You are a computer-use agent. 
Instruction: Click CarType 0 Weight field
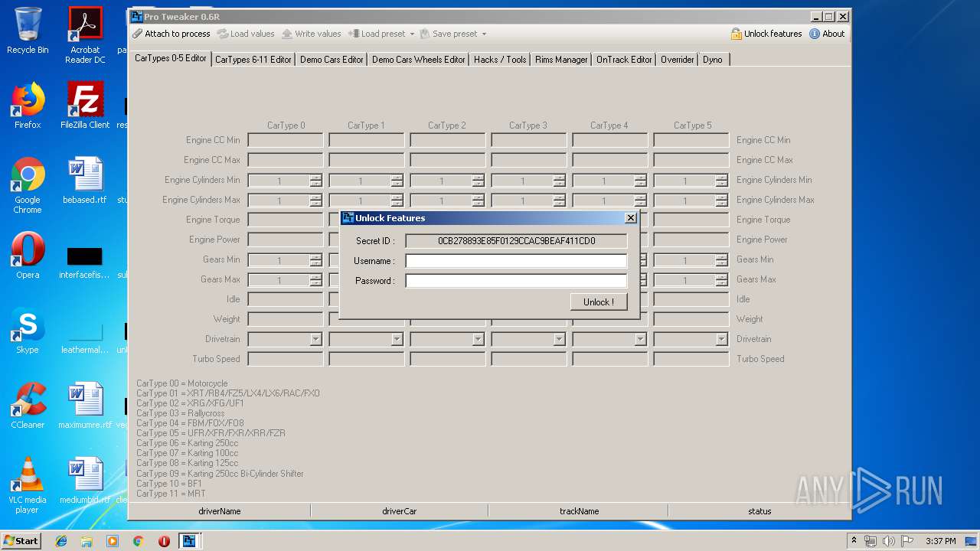[x=286, y=319]
